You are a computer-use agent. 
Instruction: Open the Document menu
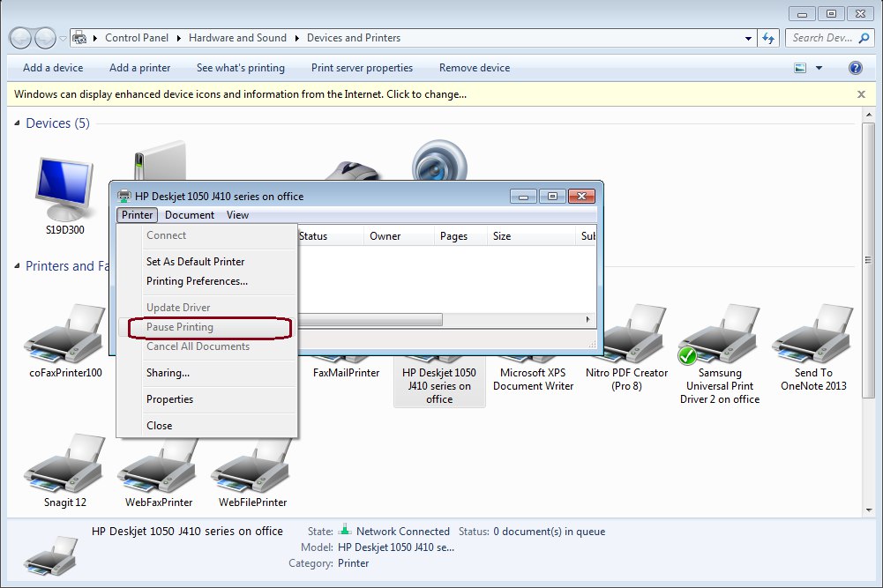tap(189, 215)
